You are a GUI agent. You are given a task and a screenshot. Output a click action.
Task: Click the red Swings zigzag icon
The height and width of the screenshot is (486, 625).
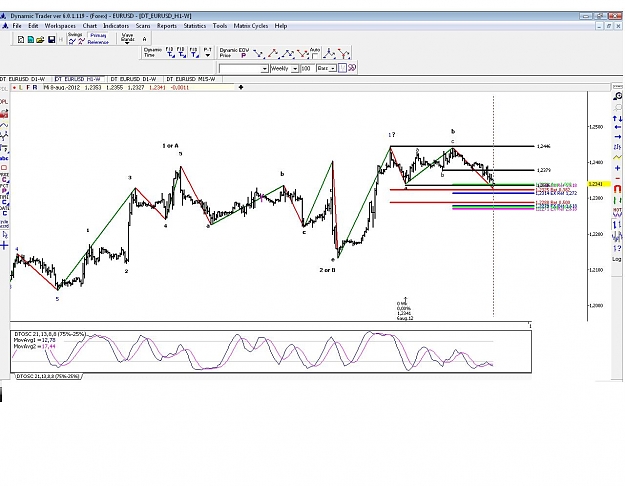(81, 41)
